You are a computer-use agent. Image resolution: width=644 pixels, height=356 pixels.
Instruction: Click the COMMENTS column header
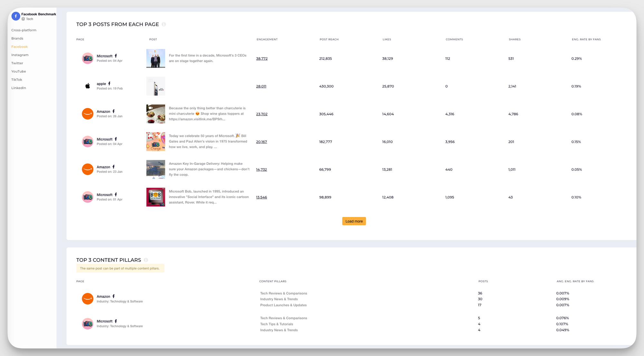pos(454,39)
